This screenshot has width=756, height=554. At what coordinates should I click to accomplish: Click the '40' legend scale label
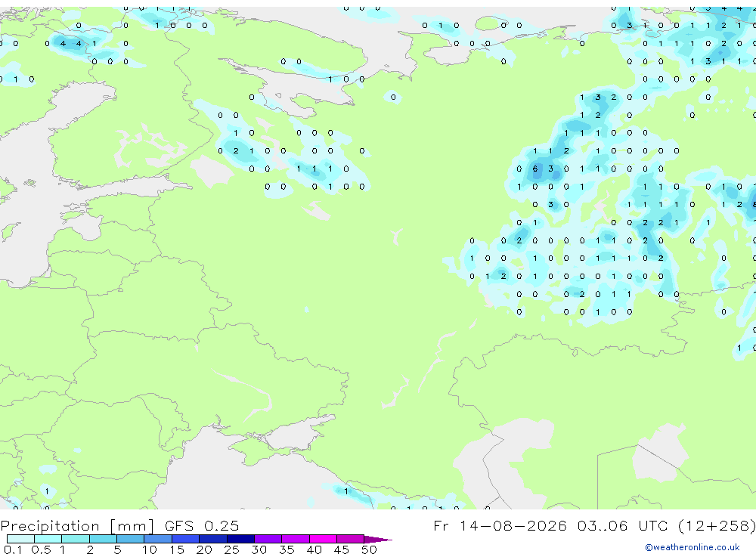(x=314, y=549)
